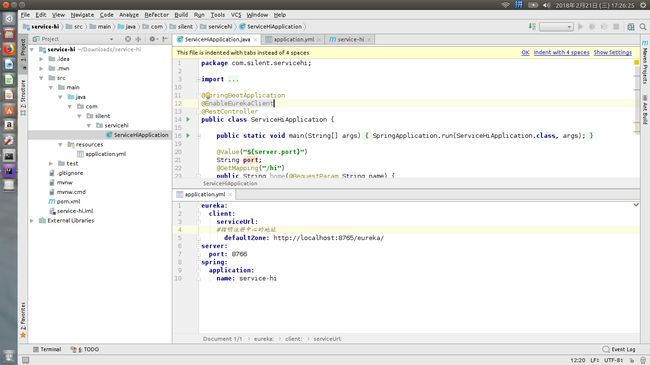Collapse the resources folder
Screen dimensions: 650x365
(x=61, y=145)
